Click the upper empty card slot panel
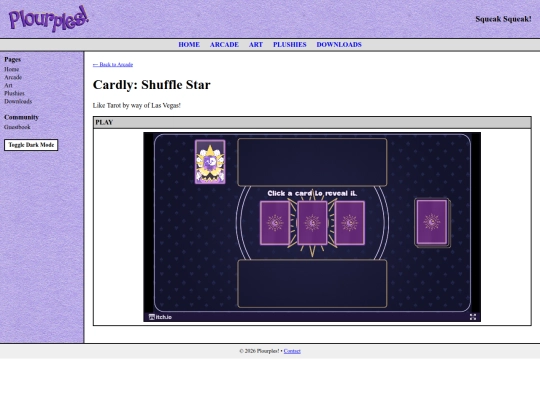 [312, 162]
